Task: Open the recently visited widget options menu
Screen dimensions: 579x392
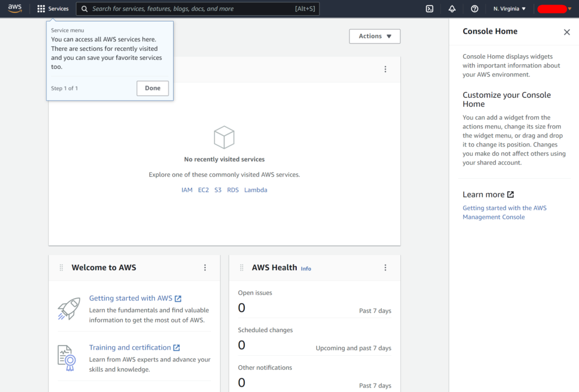Action: click(x=385, y=69)
